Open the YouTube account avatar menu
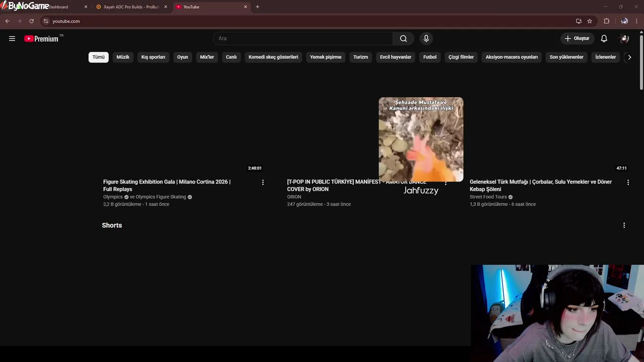The width and height of the screenshot is (644, 362). (624, 39)
